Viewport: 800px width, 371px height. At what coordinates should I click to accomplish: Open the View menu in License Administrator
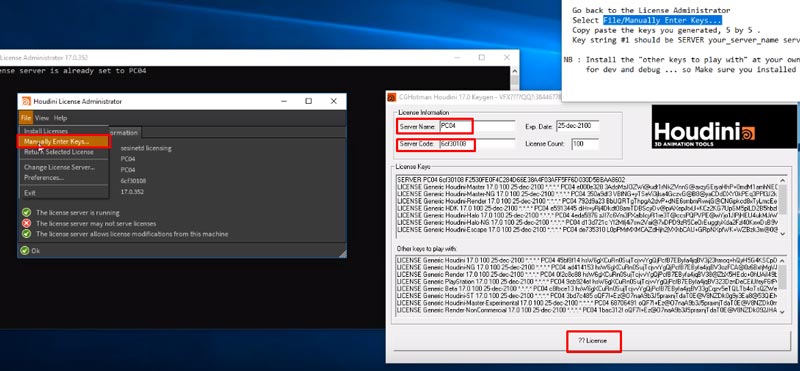(x=42, y=118)
